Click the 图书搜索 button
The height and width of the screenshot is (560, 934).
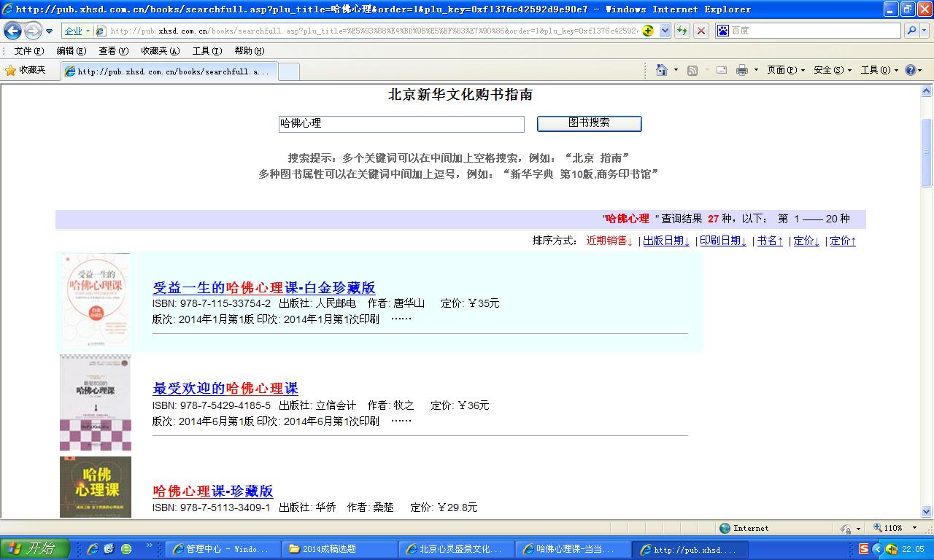coord(590,123)
